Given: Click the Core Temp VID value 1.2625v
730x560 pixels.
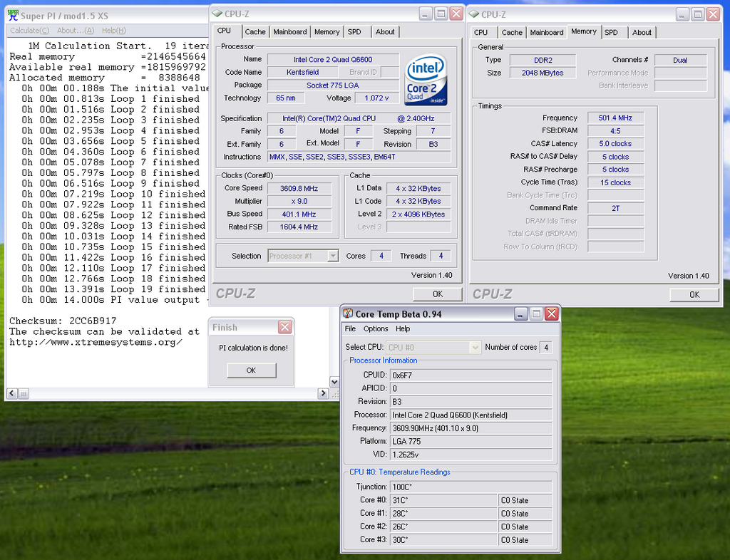Looking at the screenshot, I should (471, 455).
